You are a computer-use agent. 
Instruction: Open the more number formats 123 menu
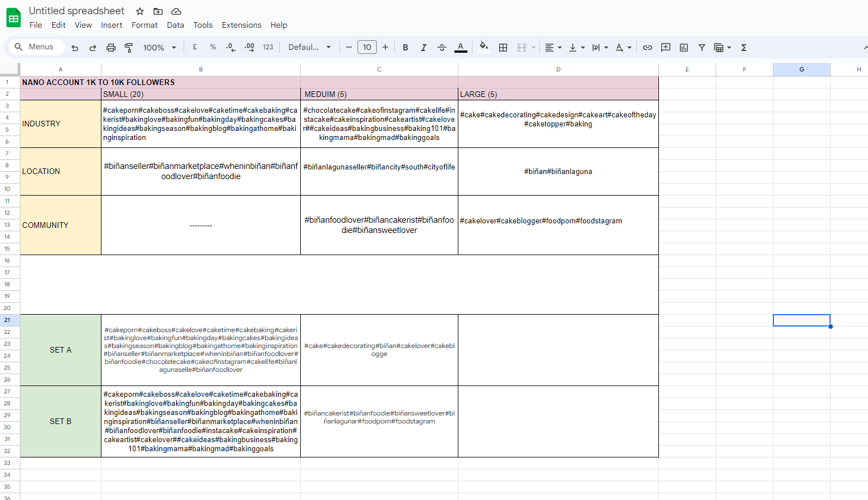tap(268, 48)
